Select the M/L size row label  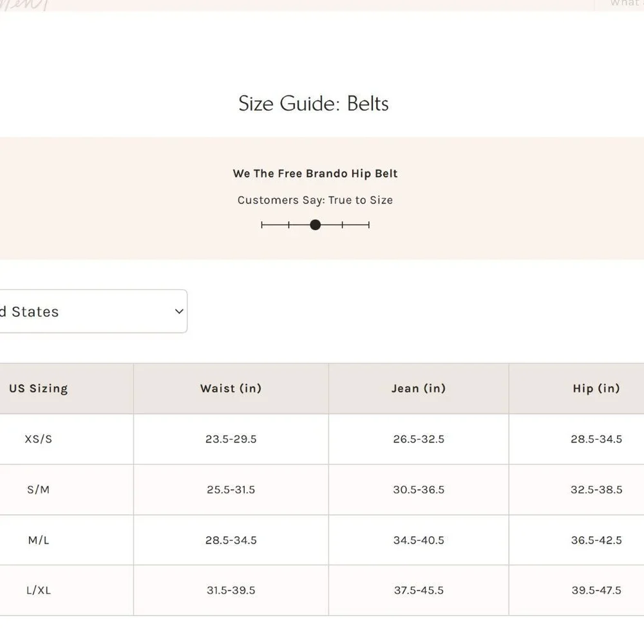(38, 540)
